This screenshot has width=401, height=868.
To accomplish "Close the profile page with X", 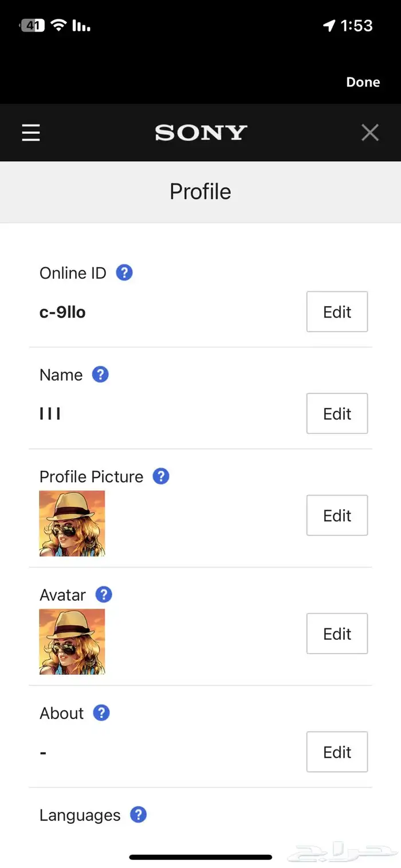I will [370, 132].
